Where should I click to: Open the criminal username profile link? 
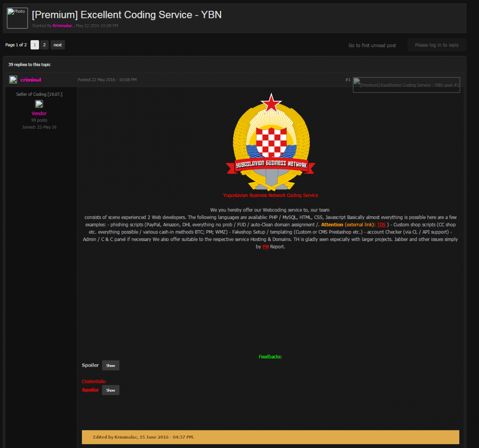[x=31, y=80]
